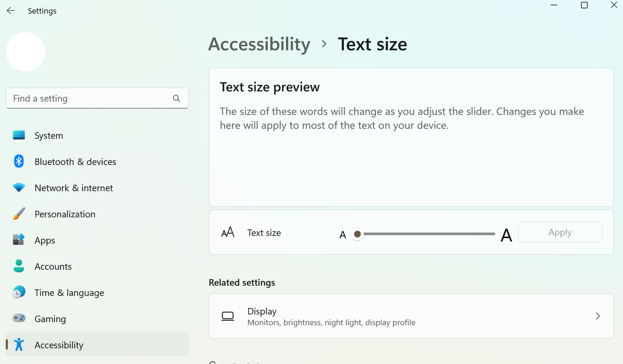This screenshot has height=364, width=623.
Task: Click the magnifier search icon
Action: [x=176, y=99]
